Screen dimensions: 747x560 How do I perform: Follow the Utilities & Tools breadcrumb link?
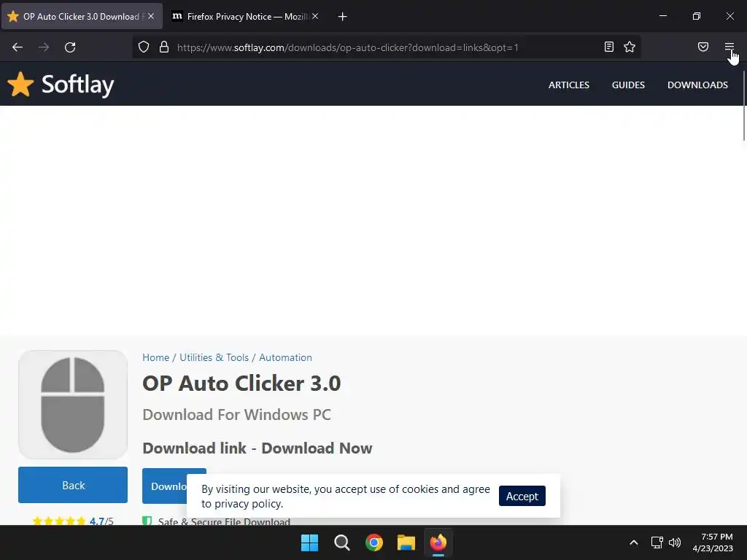(214, 357)
